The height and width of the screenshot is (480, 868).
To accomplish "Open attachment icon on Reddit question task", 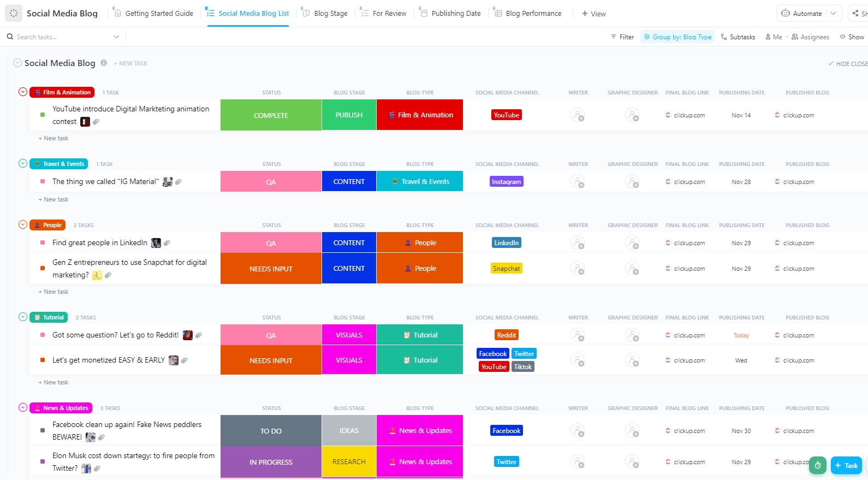I will (x=199, y=335).
